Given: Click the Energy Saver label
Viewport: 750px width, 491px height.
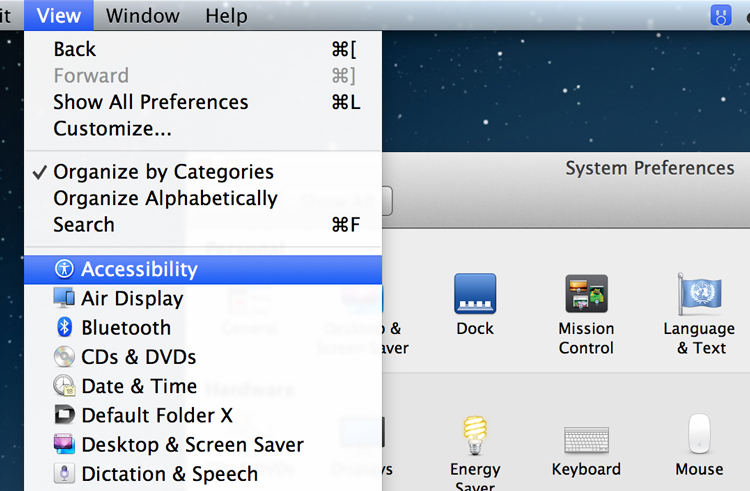Looking at the screenshot, I should 475,477.
